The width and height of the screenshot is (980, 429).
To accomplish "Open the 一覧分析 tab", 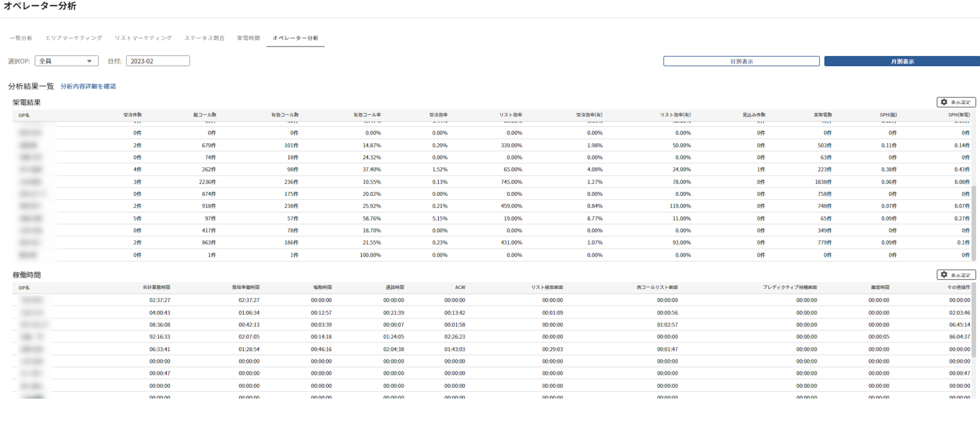I will click(21, 39).
